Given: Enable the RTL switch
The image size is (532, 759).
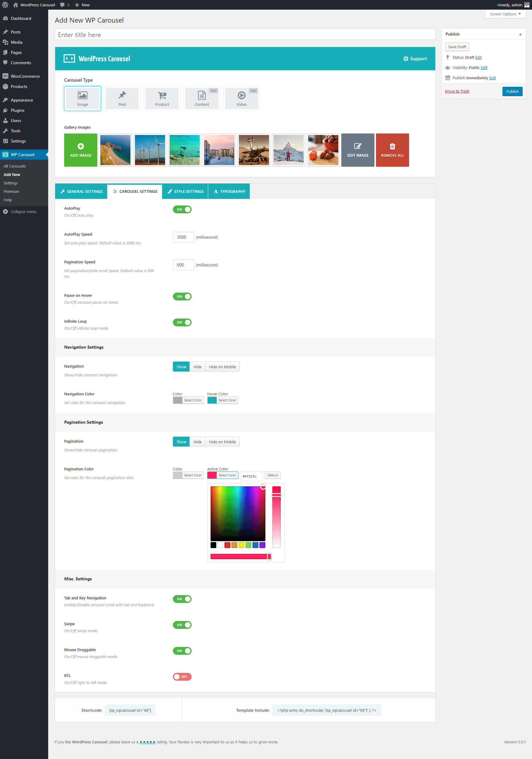Looking at the screenshot, I should pos(182,677).
